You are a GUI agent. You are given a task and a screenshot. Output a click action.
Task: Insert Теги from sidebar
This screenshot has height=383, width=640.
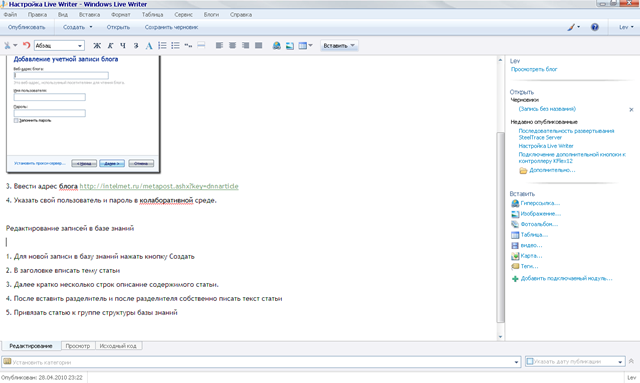pyautogui.click(x=524, y=266)
